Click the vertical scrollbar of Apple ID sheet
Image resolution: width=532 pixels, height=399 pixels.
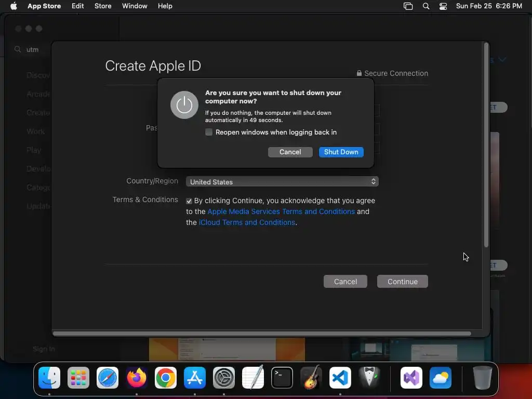486,146
